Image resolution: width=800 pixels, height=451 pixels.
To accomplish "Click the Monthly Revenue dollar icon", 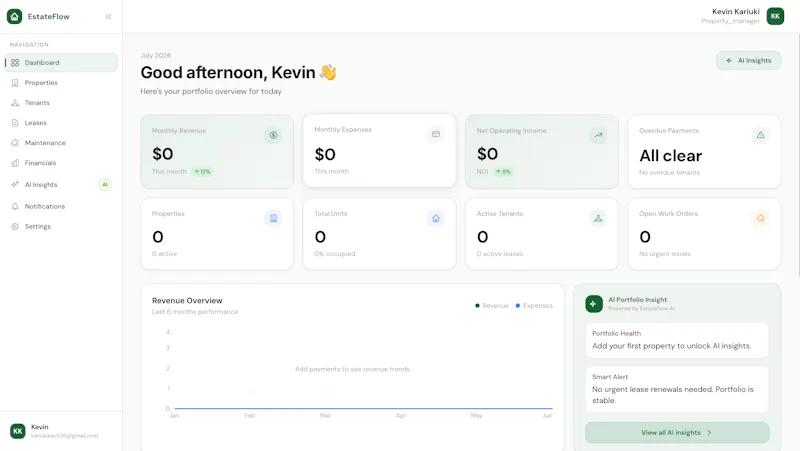I will 273,135.
